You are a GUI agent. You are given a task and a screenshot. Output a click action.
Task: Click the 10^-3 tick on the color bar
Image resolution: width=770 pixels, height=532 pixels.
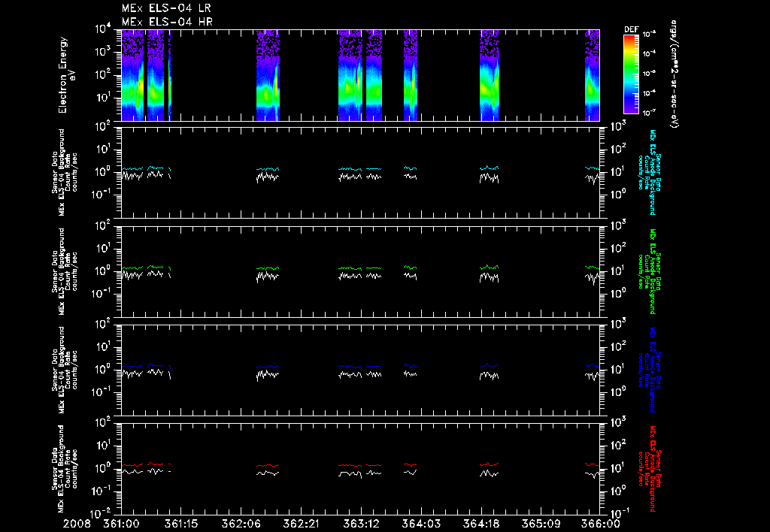(649, 35)
